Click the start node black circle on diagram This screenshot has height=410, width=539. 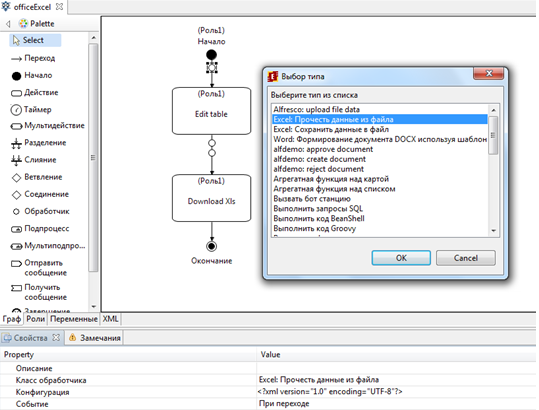tap(211, 55)
